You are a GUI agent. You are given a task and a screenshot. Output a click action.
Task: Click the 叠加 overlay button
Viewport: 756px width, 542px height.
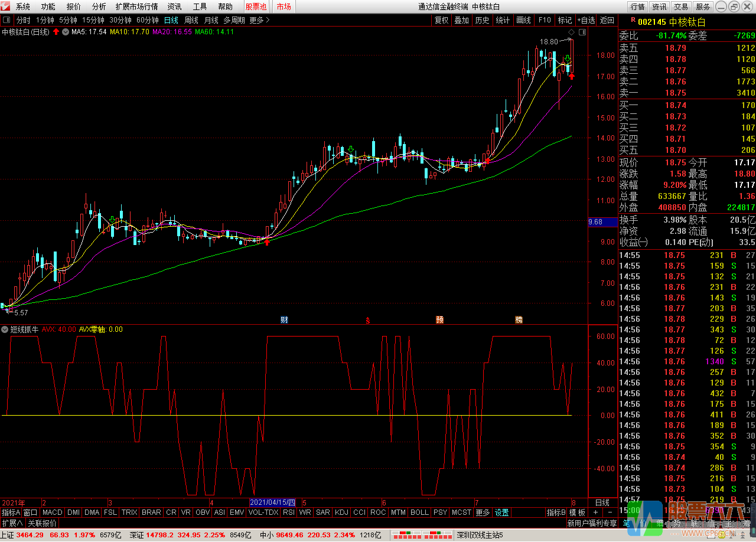point(461,20)
